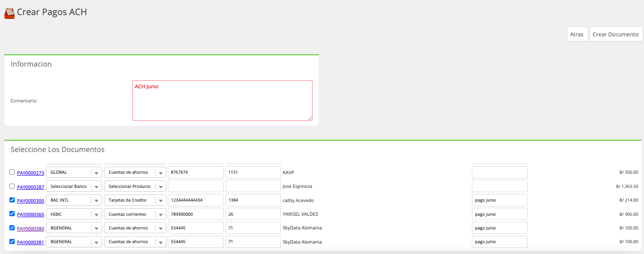The height and width of the screenshot is (254, 644).
Task: Click the empty account field for Jose Espinoza
Action: (x=196, y=186)
